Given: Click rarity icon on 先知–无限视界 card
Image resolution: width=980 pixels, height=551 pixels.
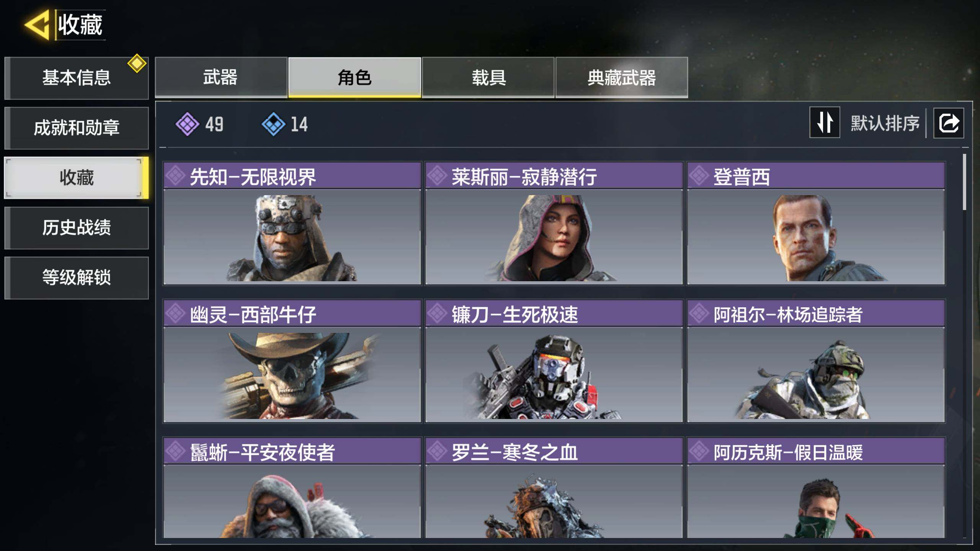Looking at the screenshot, I should pyautogui.click(x=176, y=176).
